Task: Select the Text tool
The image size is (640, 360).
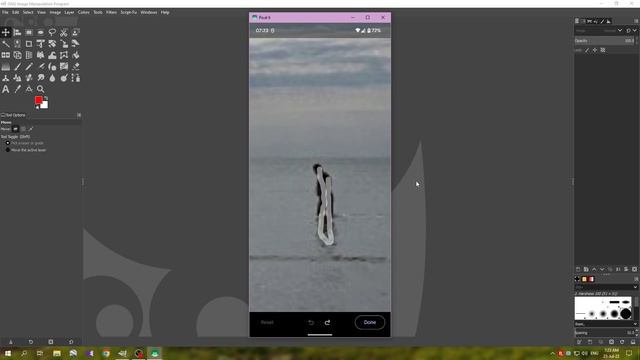Action: (6, 89)
